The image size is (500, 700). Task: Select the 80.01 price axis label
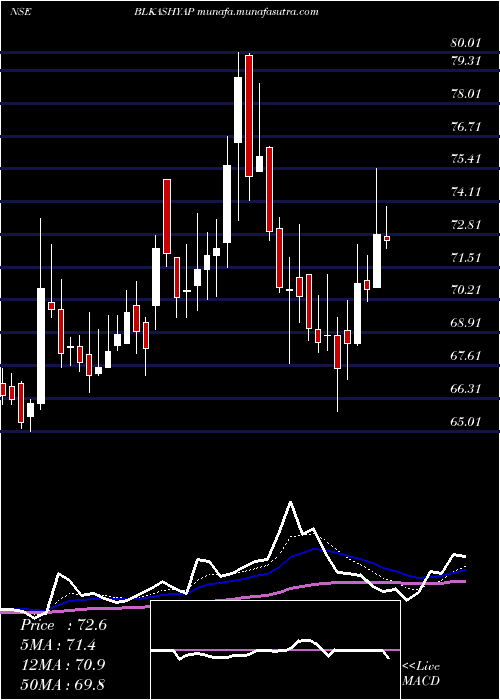(x=466, y=43)
